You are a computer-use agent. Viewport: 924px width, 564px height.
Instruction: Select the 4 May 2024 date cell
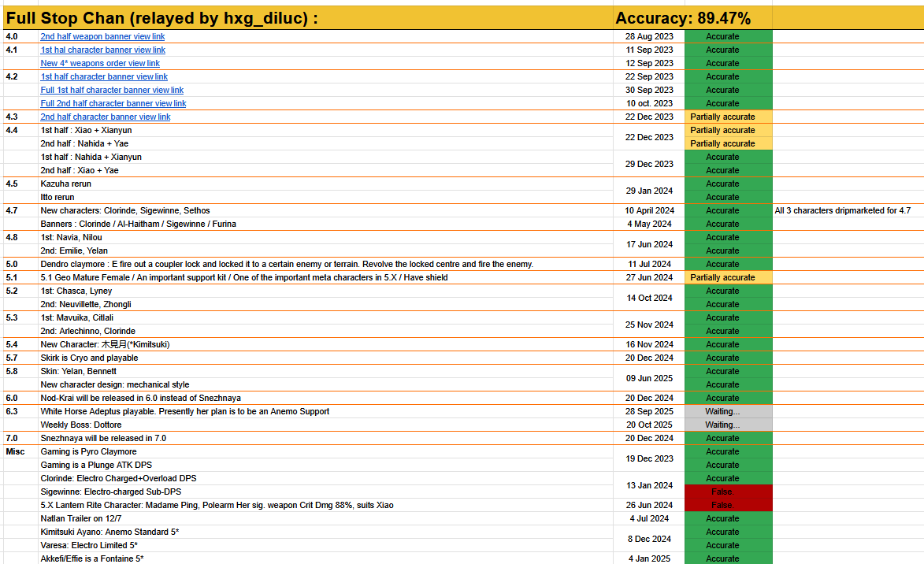(649, 224)
